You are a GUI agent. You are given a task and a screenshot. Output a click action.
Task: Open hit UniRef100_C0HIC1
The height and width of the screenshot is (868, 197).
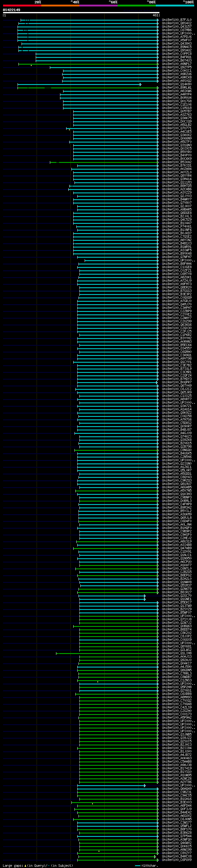176,71
